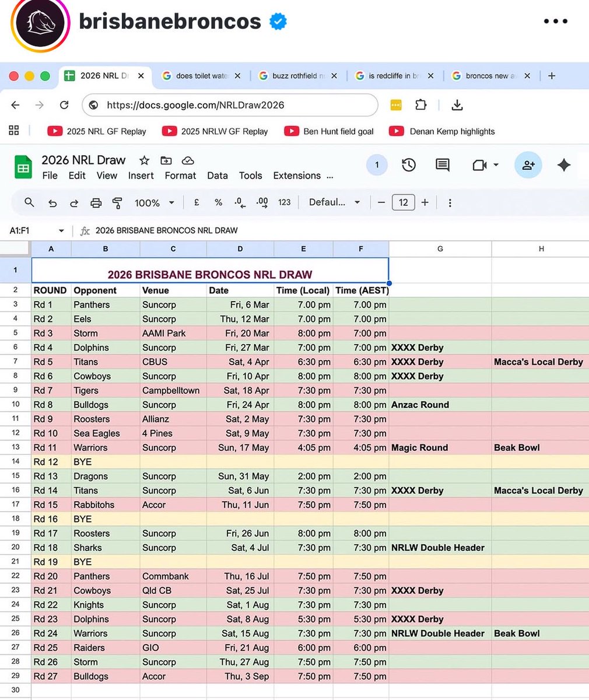Click the video meeting camera icon
This screenshot has width=589, height=700.
tap(479, 166)
